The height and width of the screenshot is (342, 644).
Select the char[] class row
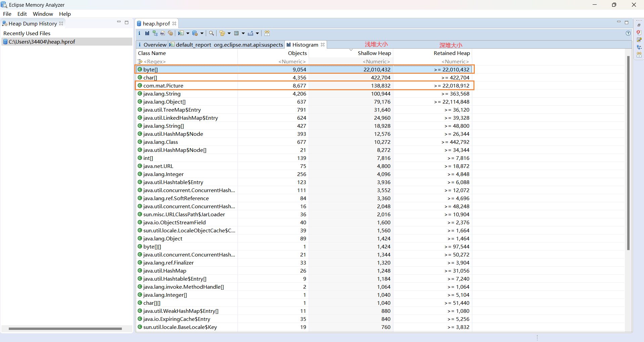click(304, 77)
